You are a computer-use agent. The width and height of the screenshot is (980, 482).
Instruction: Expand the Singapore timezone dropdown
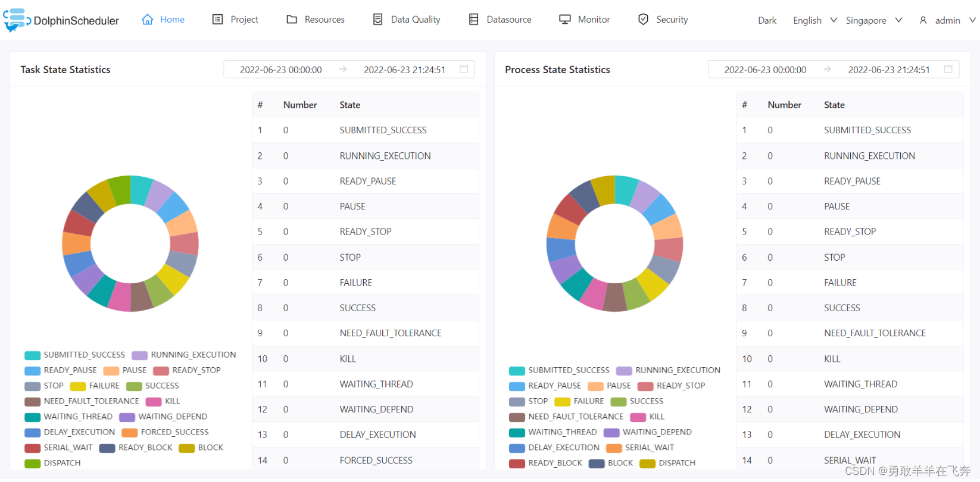[873, 20]
